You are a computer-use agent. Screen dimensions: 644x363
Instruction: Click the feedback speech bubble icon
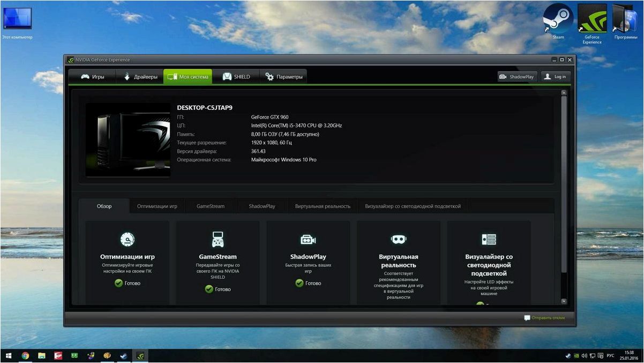[527, 318]
